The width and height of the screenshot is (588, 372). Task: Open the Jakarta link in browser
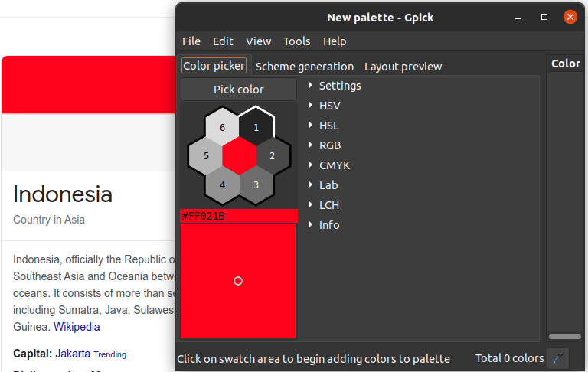coord(73,354)
